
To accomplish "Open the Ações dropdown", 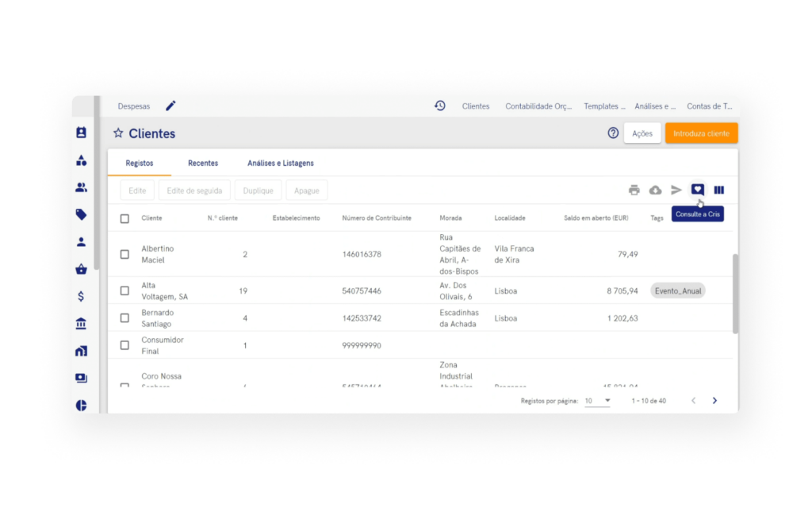I will click(x=642, y=133).
